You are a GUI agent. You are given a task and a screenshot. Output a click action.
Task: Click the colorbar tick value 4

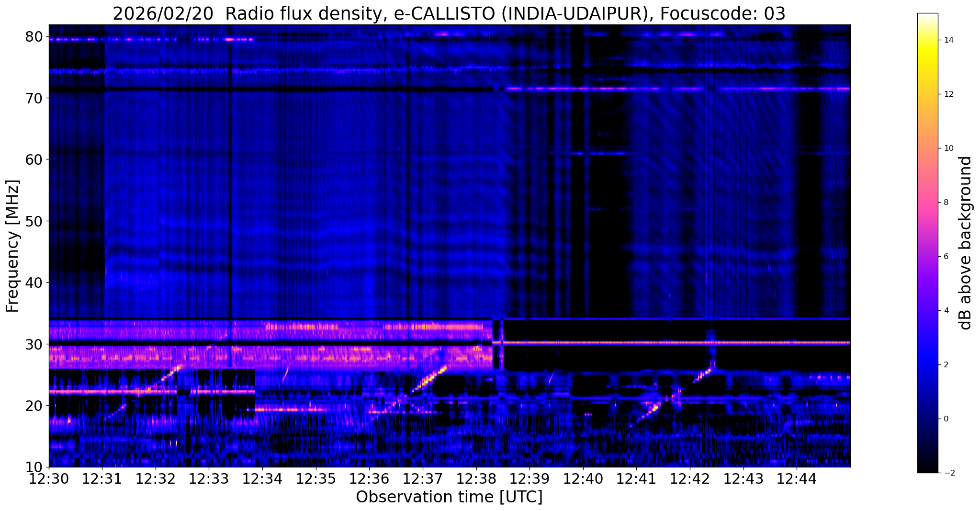click(946, 311)
